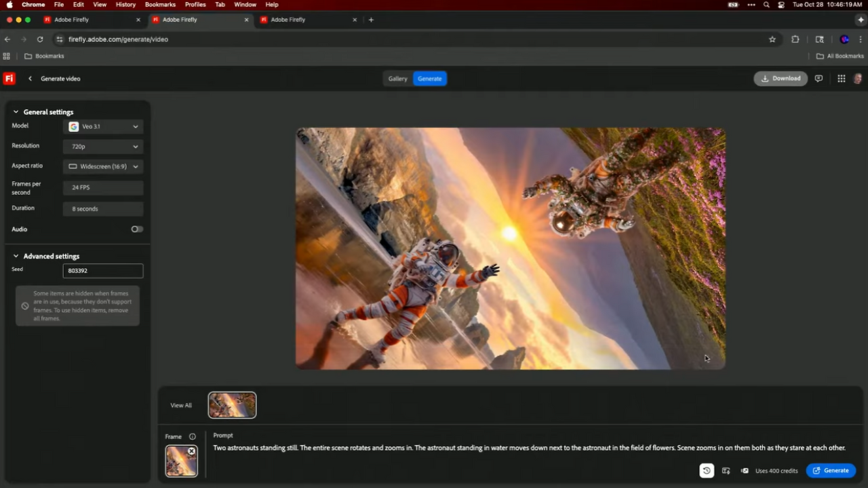
Task: Click Chrome tab search camera icon
Action: click(819, 39)
